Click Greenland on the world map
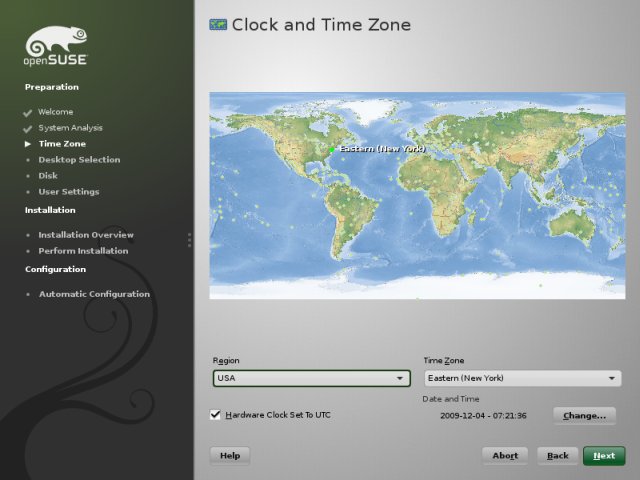 [x=369, y=109]
